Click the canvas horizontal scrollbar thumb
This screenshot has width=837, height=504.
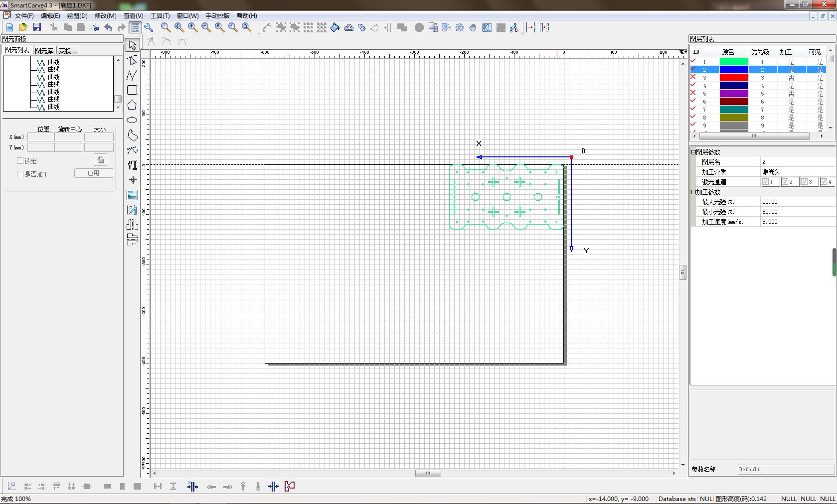[428, 473]
